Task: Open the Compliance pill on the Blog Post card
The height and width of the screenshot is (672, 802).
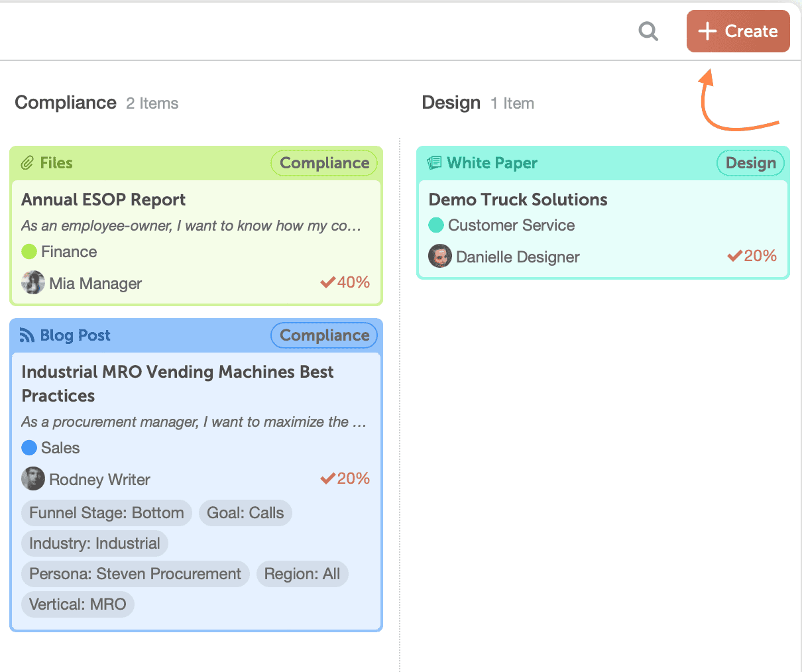Action: 324,335
